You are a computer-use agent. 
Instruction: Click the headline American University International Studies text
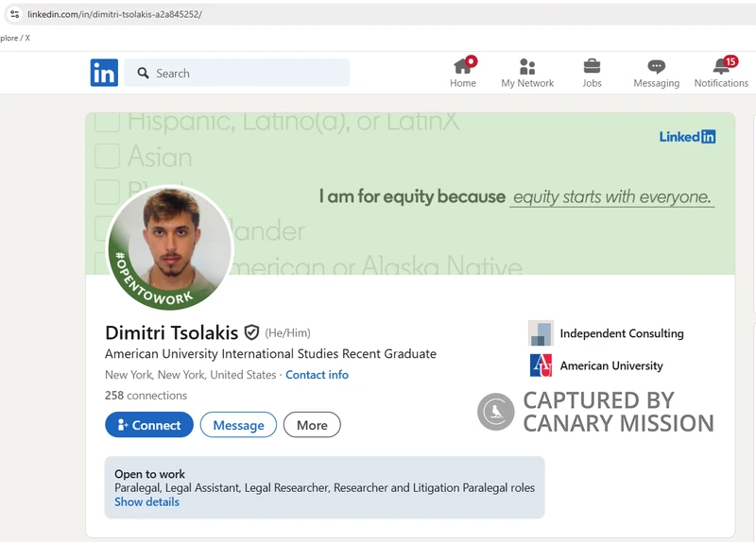270,354
